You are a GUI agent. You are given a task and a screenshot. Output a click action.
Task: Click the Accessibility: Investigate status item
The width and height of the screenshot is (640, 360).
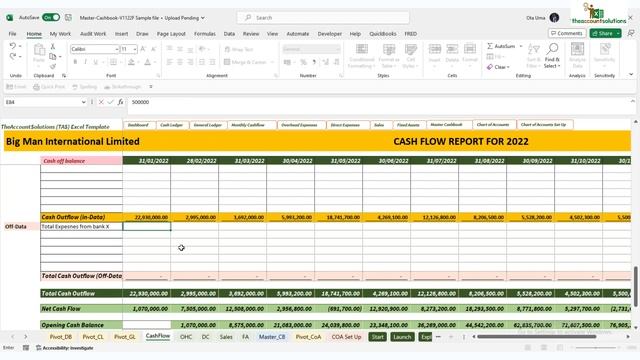pyautogui.click(x=65, y=348)
